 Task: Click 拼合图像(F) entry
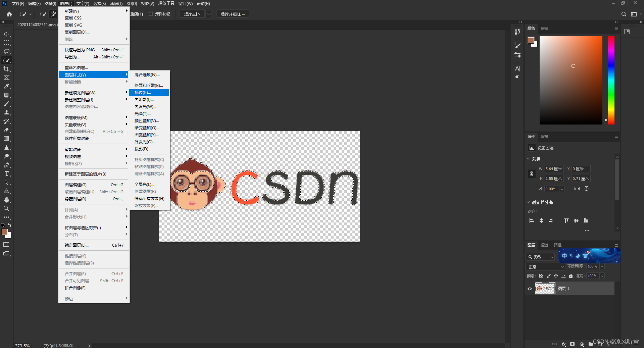coord(94,288)
